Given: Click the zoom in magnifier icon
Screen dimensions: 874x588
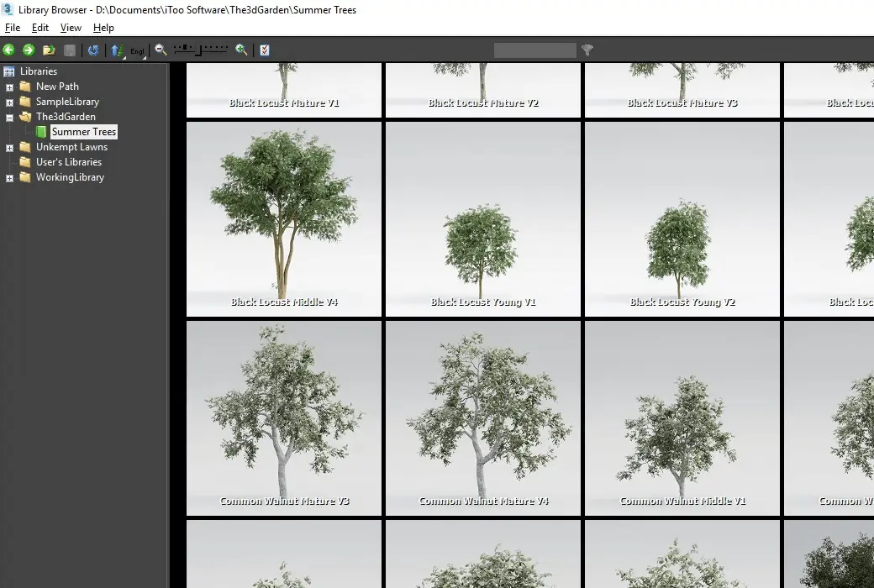Looking at the screenshot, I should [x=241, y=50].
